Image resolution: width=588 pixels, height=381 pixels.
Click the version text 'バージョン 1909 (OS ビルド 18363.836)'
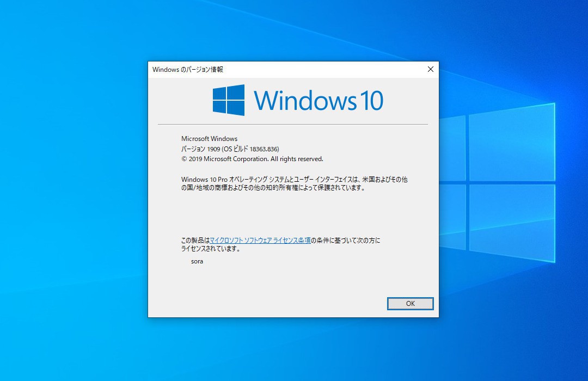pos(230,149)
